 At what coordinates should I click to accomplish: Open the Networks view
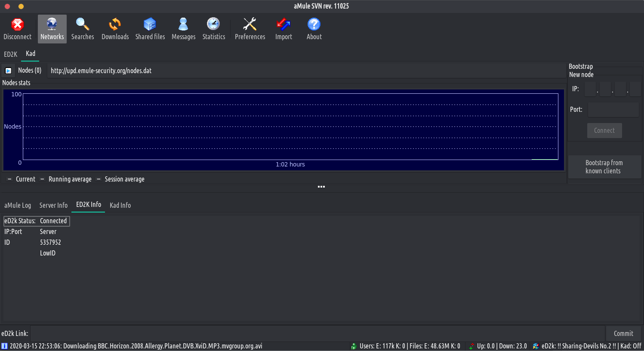52,29
